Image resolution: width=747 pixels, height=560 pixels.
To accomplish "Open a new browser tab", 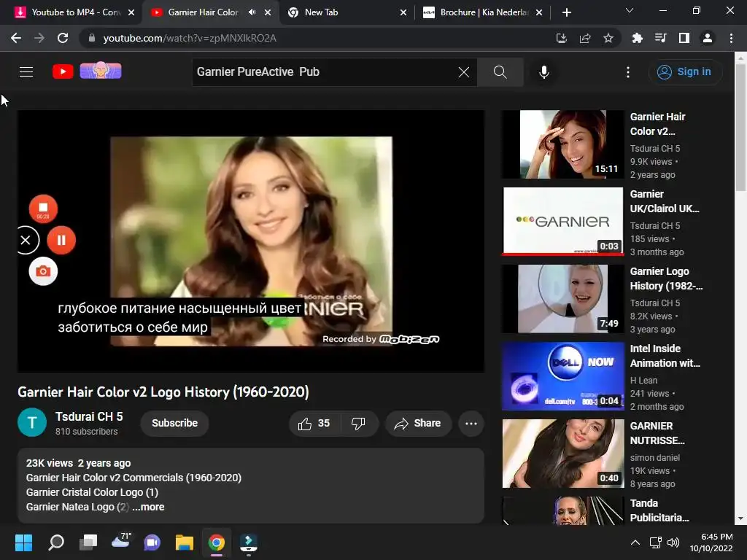I will [x=566, y=12].
